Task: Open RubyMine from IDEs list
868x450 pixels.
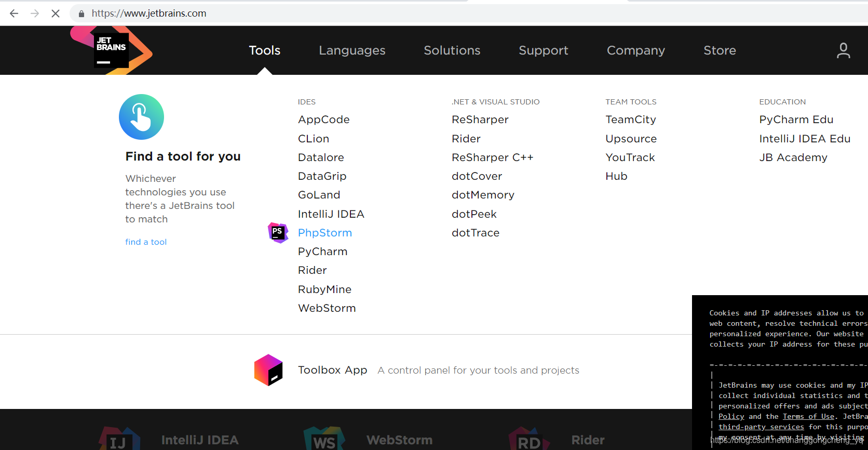Action: [x=324, y=289]
